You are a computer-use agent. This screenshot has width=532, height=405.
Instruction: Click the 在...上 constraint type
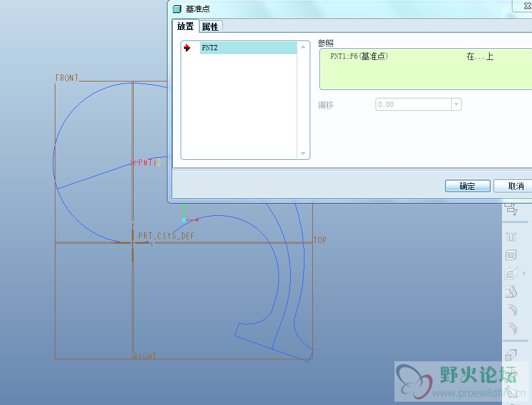[x=480, y=56]
